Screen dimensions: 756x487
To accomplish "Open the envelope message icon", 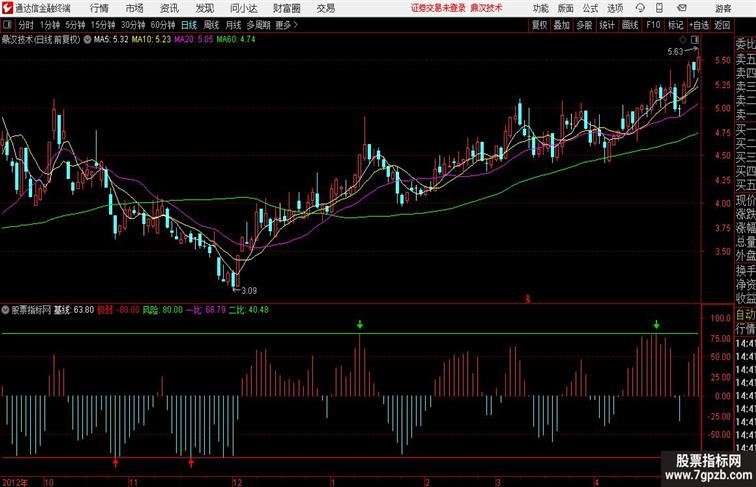I will coord(682,8).
